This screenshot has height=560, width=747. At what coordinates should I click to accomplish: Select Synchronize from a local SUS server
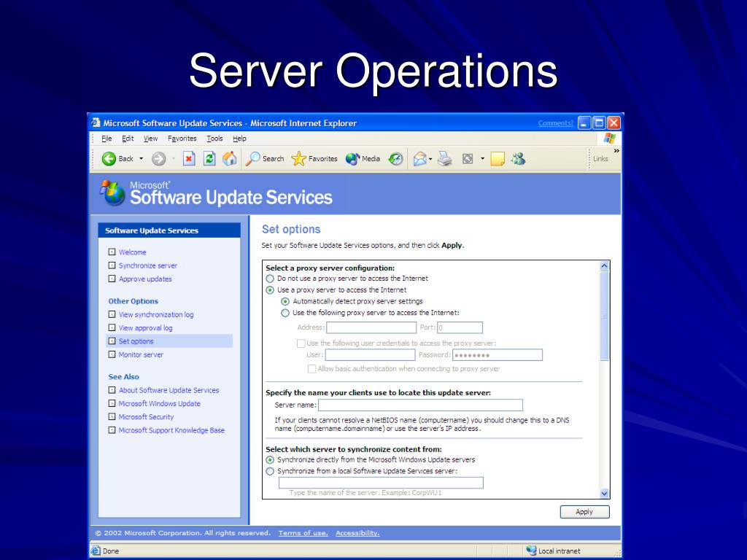point(270,472)
